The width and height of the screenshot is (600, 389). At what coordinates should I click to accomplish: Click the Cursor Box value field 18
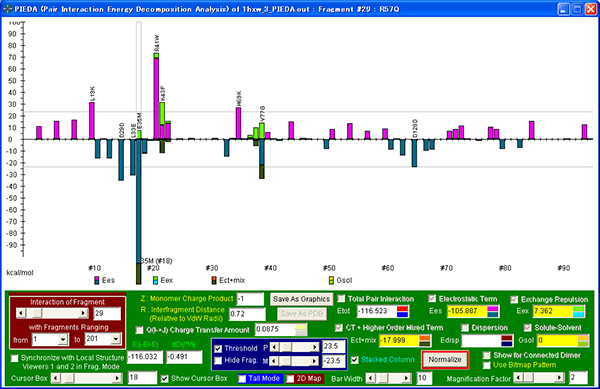pos(142,378)
